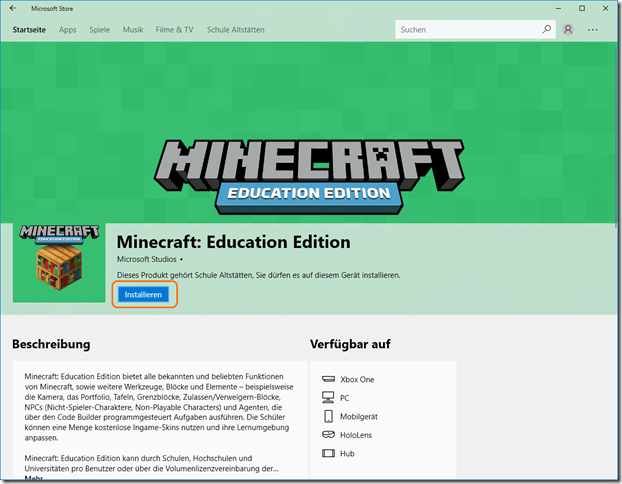Open the user account profile icon
The width and height of the screenshot is (622, 484).
(x=568, y=30)
